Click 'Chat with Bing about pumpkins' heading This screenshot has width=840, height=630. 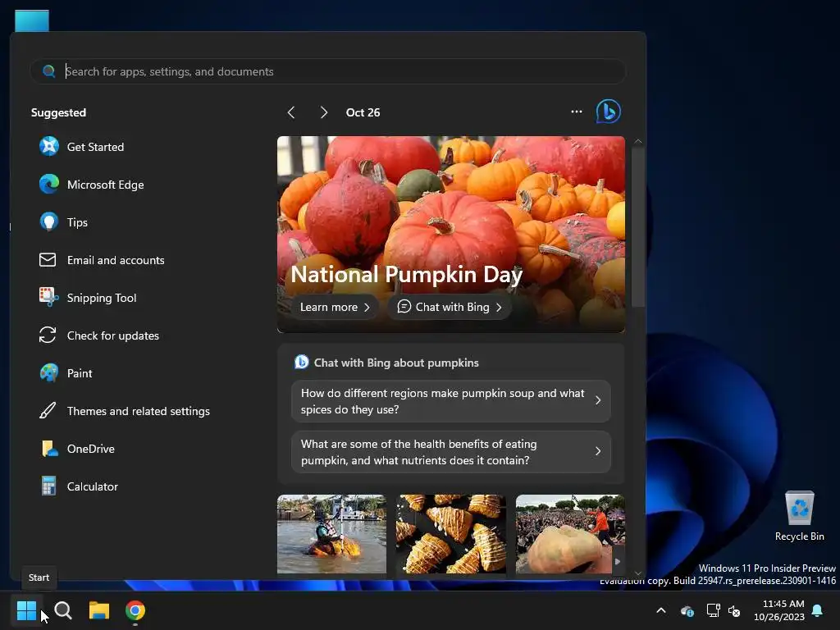pos(396,363)
